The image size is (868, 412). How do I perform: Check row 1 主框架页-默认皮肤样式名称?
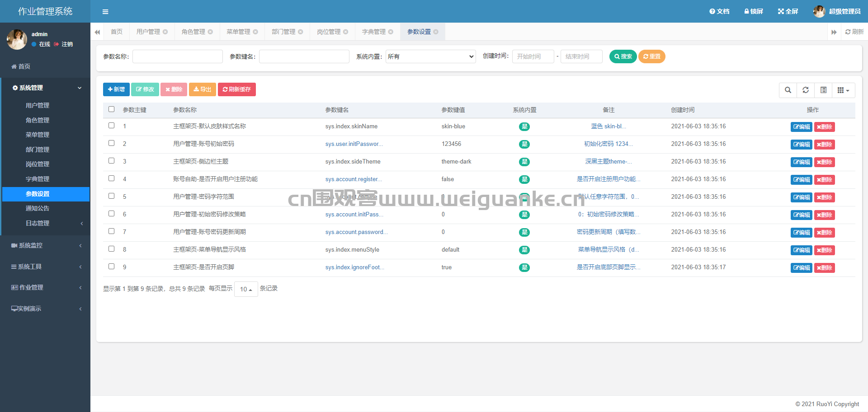point(112,126)
